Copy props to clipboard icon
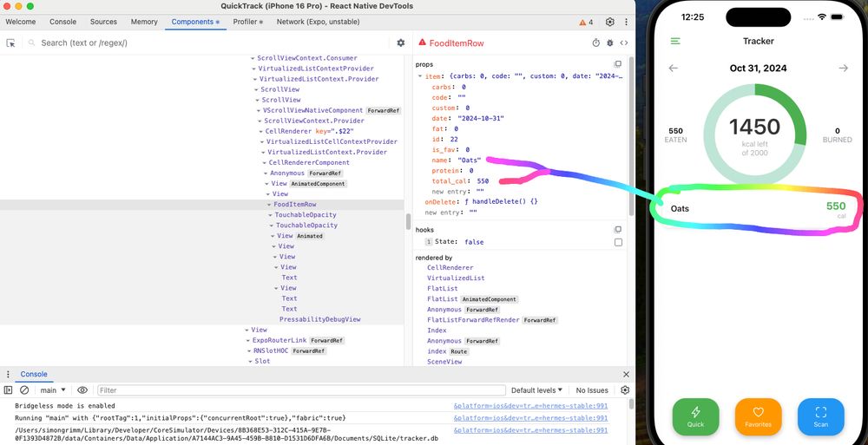The width and height of the screenshot is (868, 445). click(x=618, y=64)
